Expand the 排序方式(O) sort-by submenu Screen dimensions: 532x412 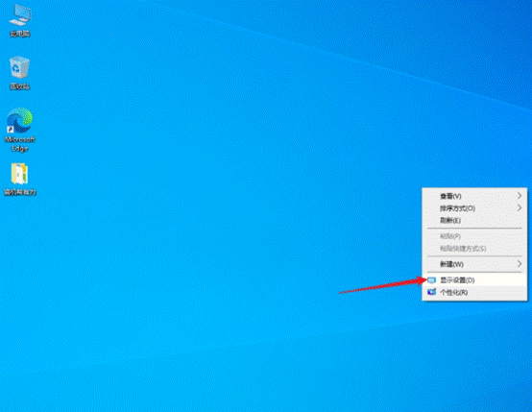[474, 208]
